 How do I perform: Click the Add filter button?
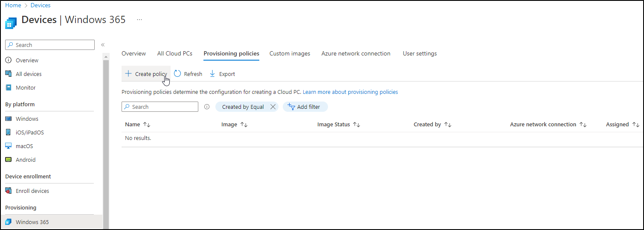pos(305,107)
